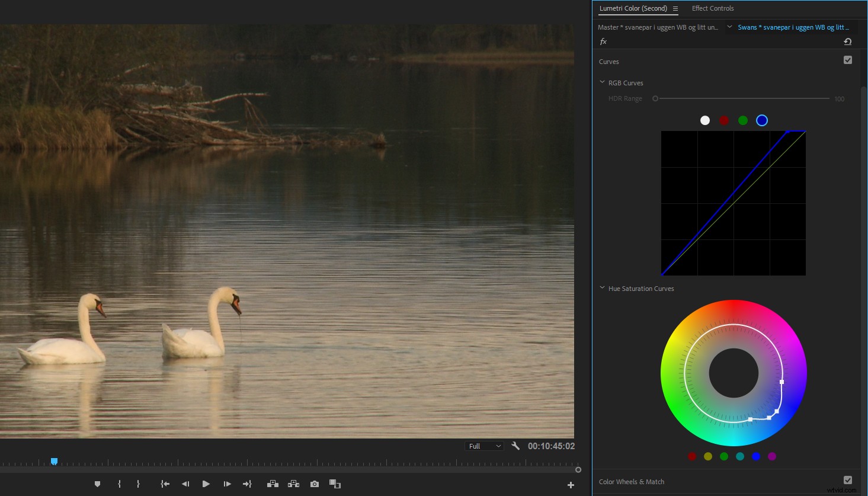This screenshot has width=868, height=496.
Task: Click the red channel curve icon
Action: pyautogui.click(x=724, y=120)
